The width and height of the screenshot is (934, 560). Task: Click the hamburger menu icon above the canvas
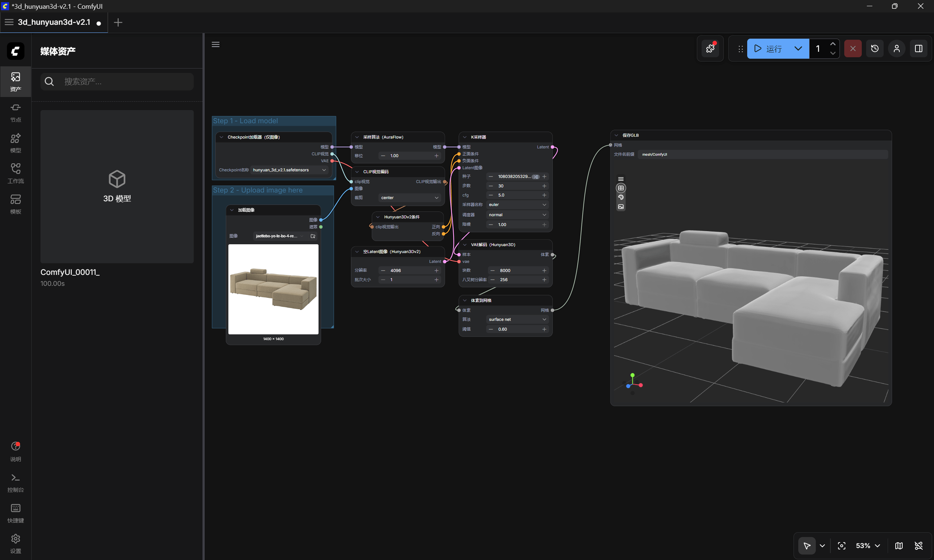coord(216,44)
